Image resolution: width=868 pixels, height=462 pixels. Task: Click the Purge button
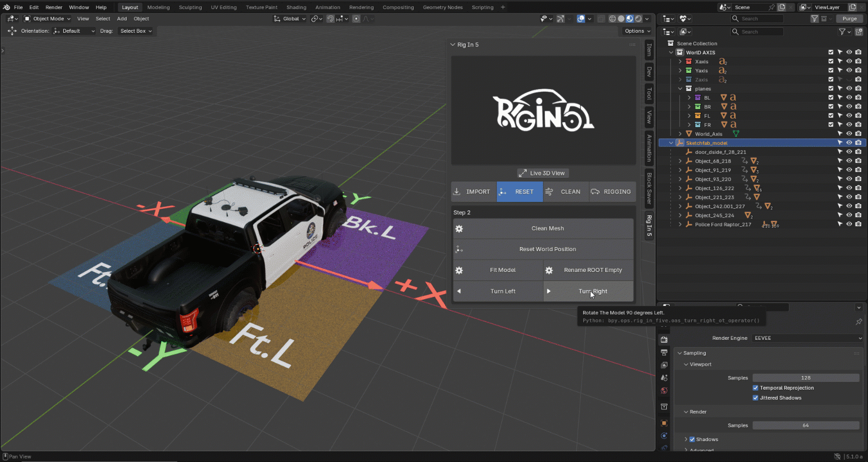(849, 19)
